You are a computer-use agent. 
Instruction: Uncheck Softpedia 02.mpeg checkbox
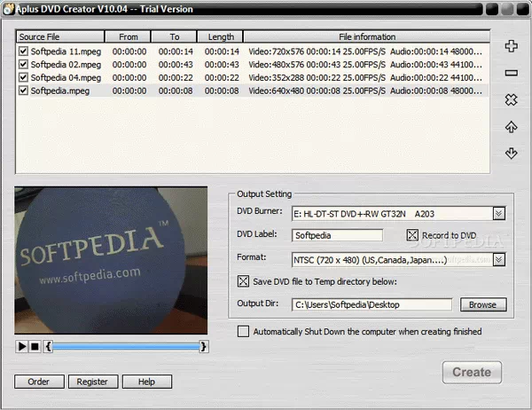pos(23,64)
